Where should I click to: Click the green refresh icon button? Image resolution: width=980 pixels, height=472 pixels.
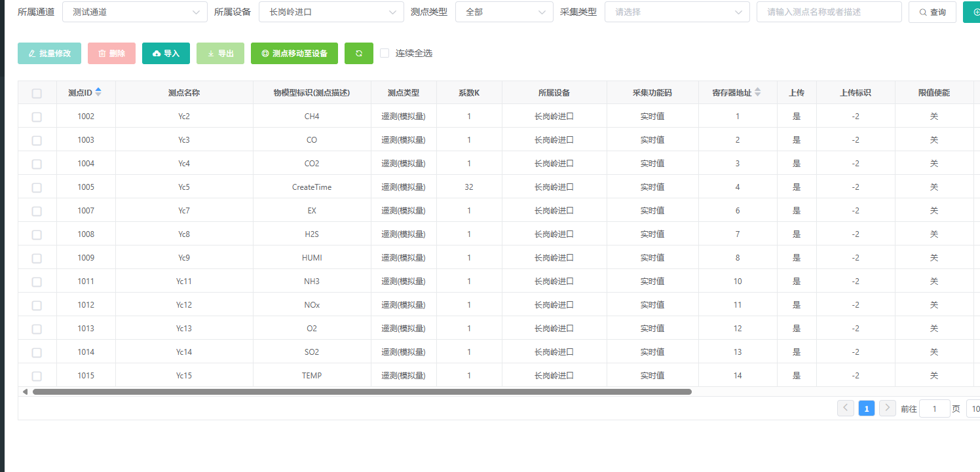click(x=358, y=54)
